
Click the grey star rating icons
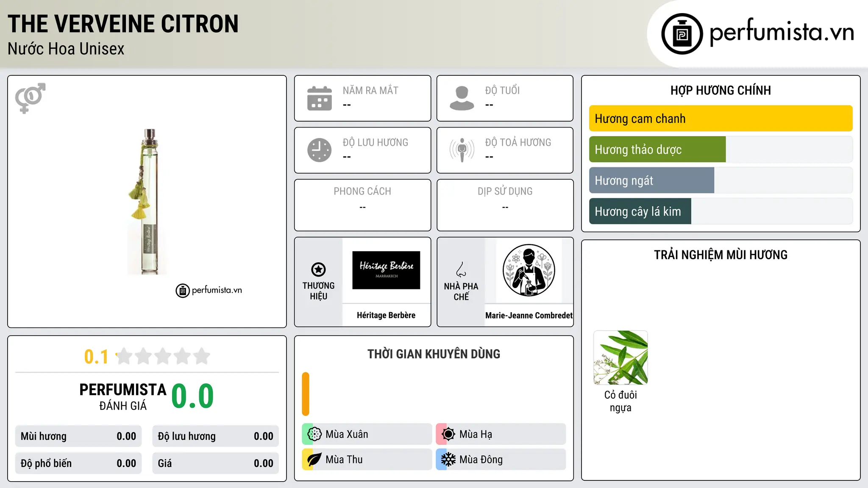163,356
